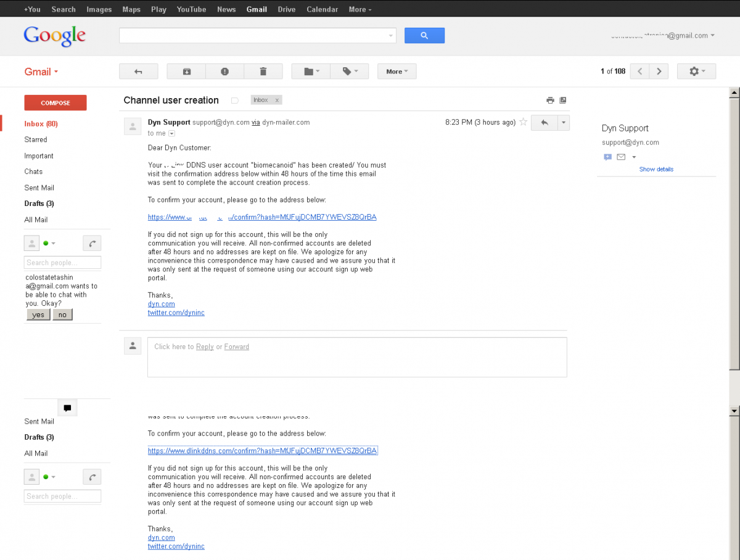Open the Starred folder
740x560 pixels.
pos(36,140)
